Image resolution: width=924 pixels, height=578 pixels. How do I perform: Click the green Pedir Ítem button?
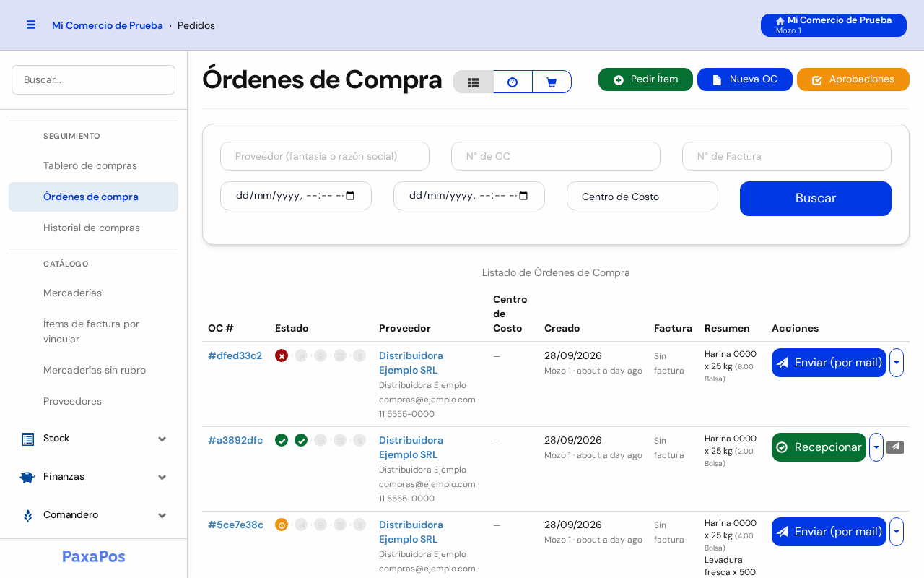(x=645, y=79)
